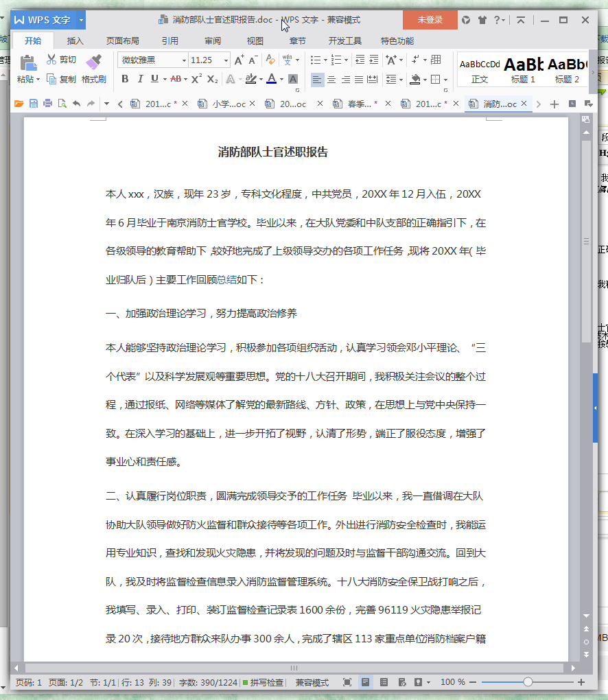Toggle bold formatting on selected text
This screenshot has height=700, width=608.
point(124,78)
